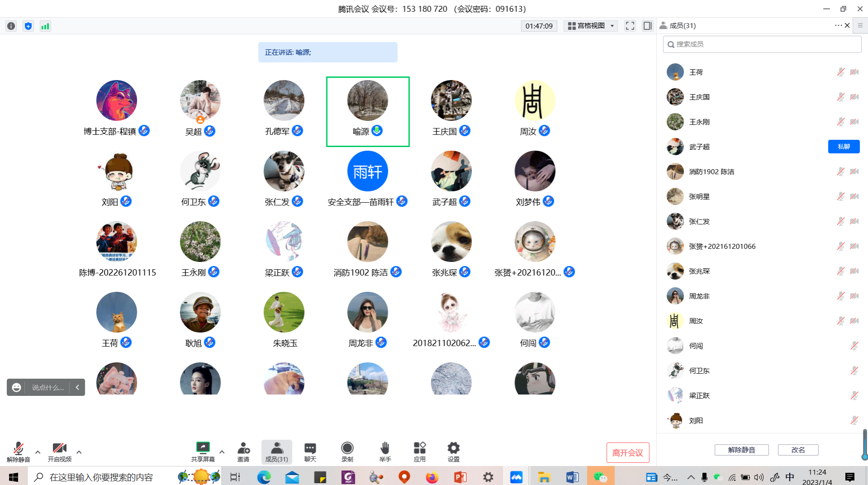Screen dimensions: 868x485
Task: Open WeChat from the Windows taskbar
Action: 601,477
